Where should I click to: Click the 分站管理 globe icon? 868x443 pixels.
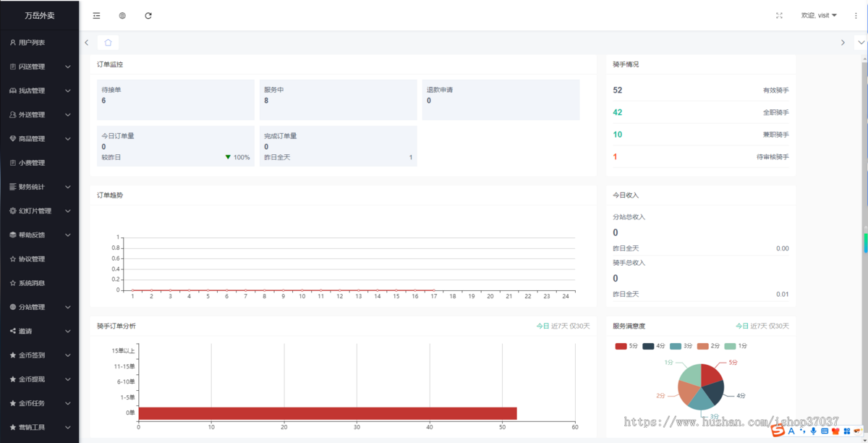coord(13,307)
